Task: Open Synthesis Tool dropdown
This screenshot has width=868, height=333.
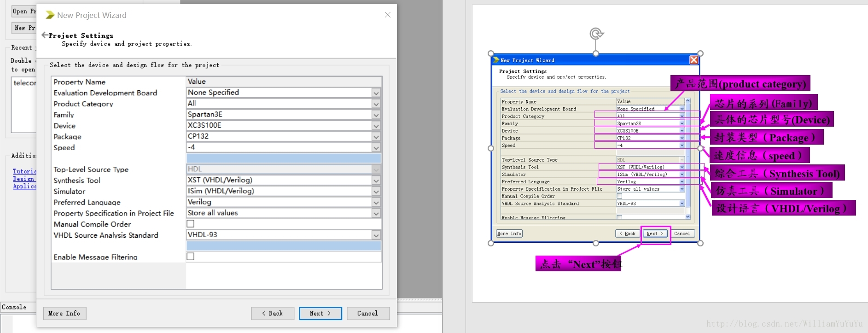Action: coord(376,180)
